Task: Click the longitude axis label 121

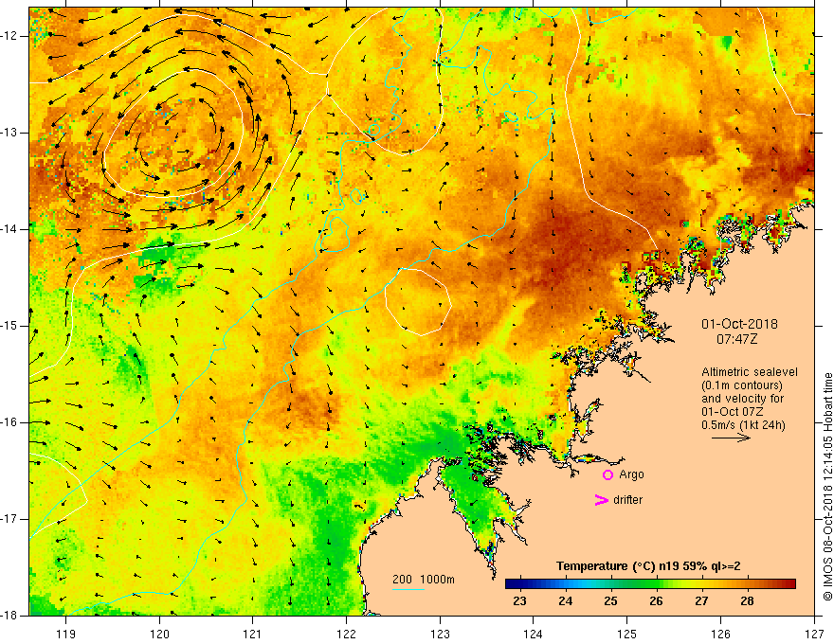Action: (253, 634)
